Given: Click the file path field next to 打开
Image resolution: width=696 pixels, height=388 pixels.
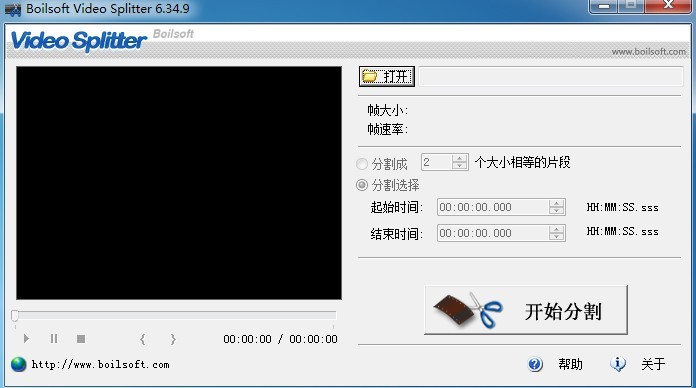Looking at the screenshot, I should [x=551, y=76].
